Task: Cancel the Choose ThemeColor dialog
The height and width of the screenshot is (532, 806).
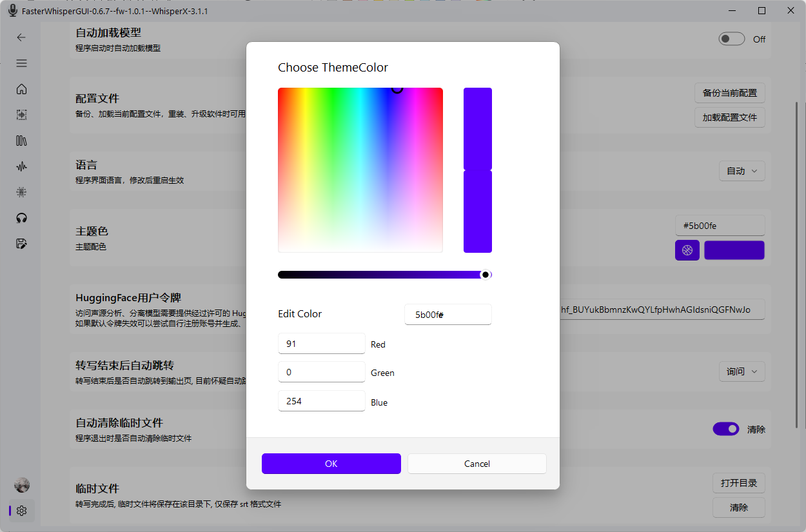Action: click(x=477, y=464)
